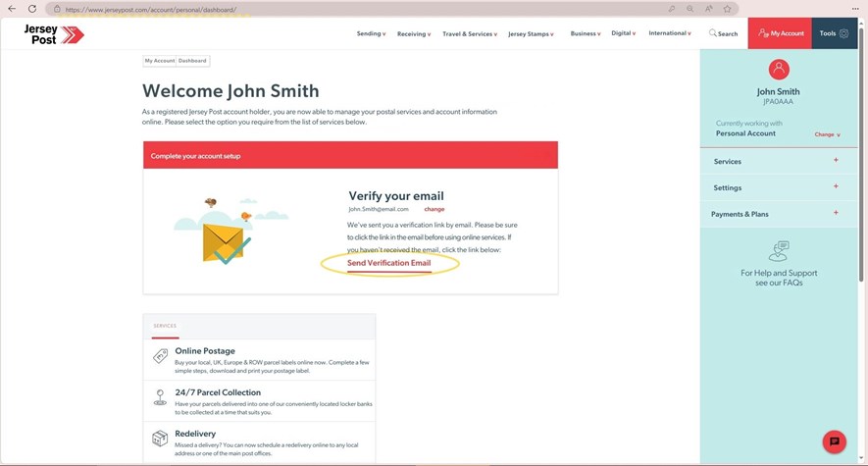This screenshot has height=466, width=868.
Task: Click the Online Postage label tag icon
Action: tap(160, 356)
